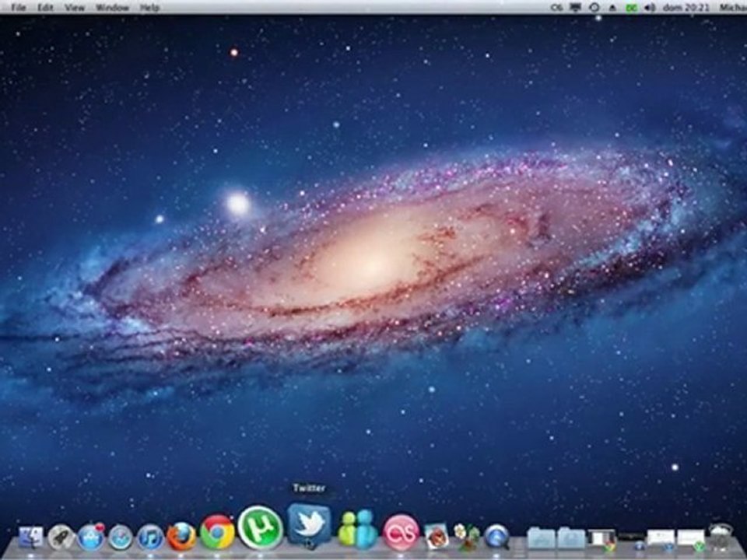The height and width of the screenshot is (560, 747).
Task: Click the Time Machine icon in menu bar
Action: pyautogui.click(x=594, y=7)
